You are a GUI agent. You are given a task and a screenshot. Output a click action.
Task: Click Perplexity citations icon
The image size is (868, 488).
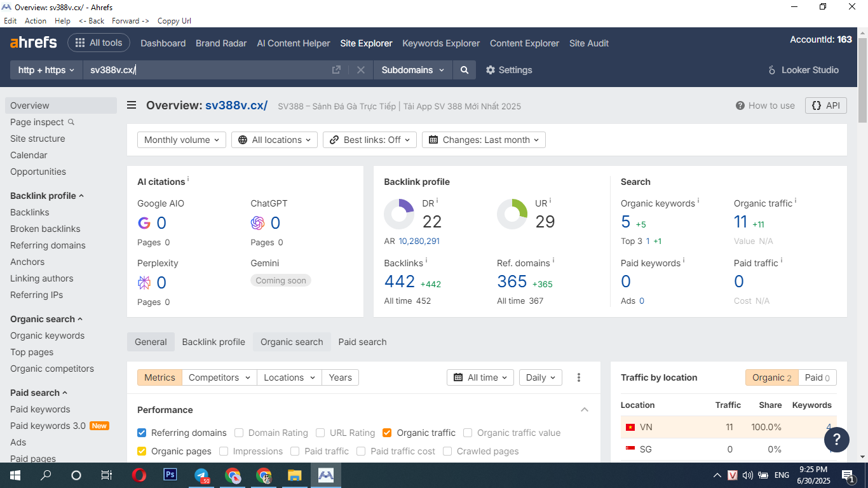point(144,283)
